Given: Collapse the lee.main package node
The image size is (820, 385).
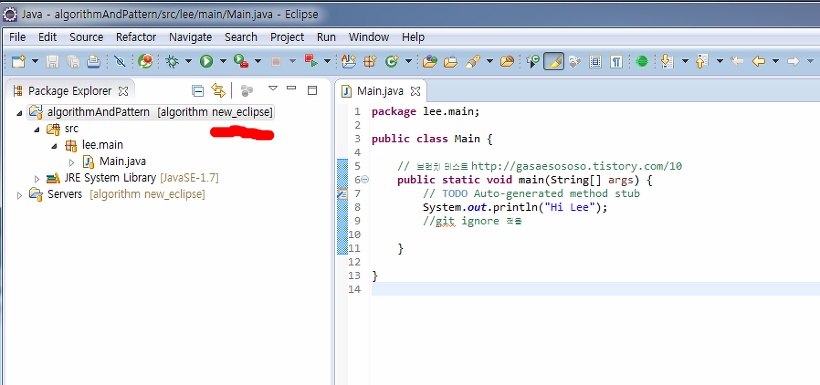Looking at the screenshot, I should (x=54, y=146).
